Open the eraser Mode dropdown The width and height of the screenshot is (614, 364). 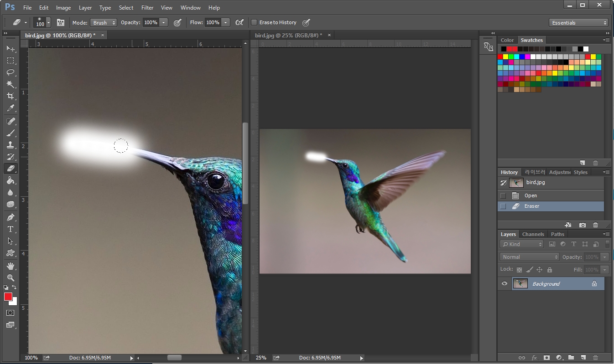(104, 22)
